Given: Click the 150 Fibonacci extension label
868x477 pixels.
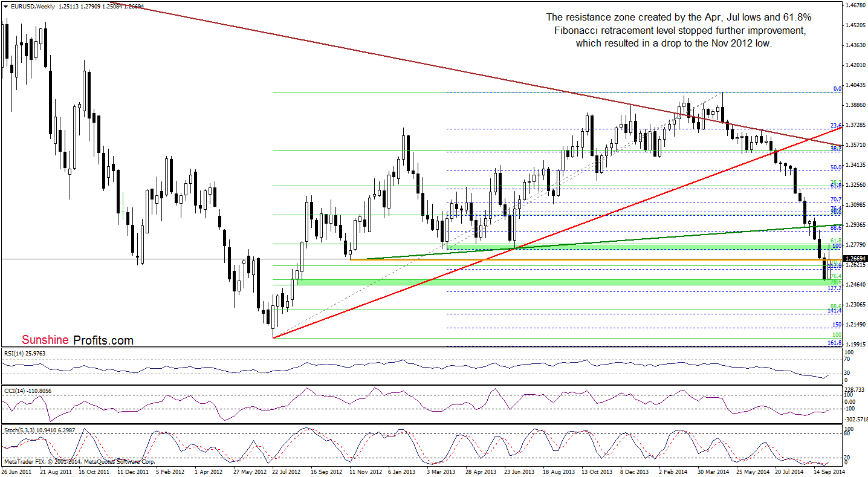Looking at the screenshot, I should click(x=837, y=325).
